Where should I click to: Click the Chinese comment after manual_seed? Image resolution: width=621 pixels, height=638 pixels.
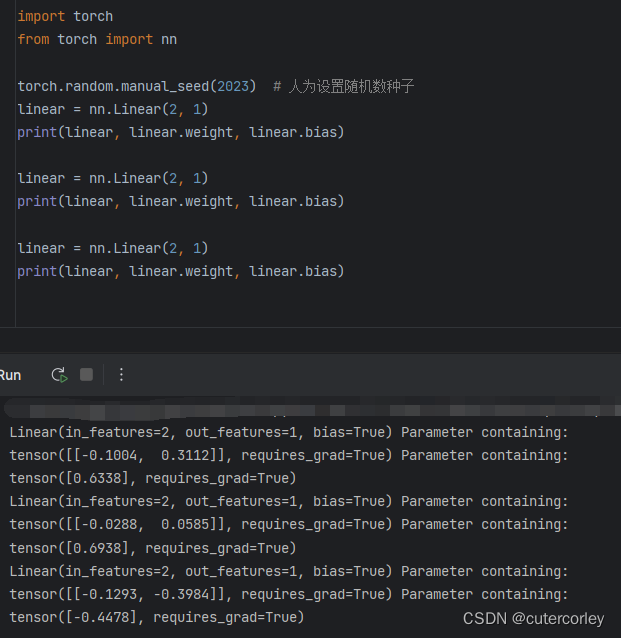[350, 87]
